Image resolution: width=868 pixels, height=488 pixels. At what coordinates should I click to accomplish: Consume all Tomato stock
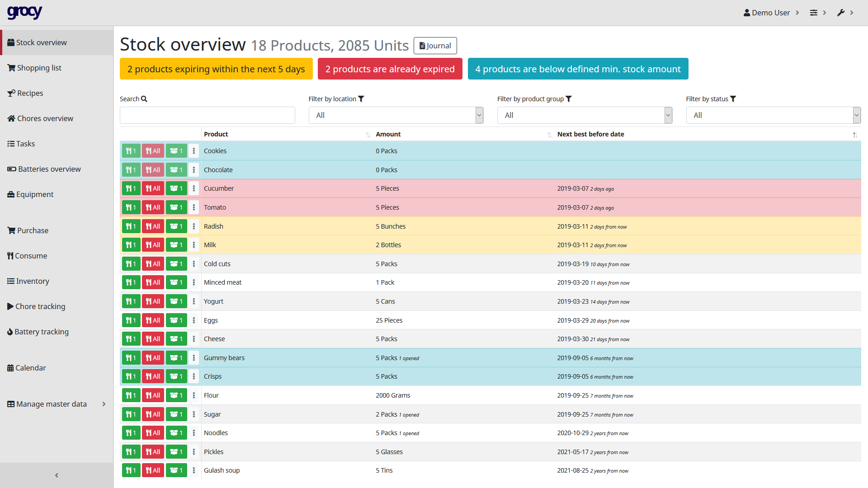coord(153,207)
